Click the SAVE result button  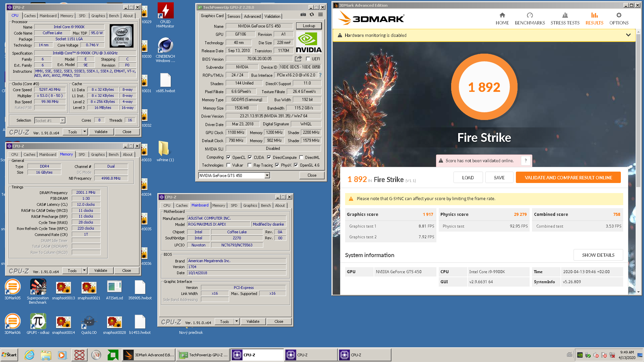tap(499, 178)
